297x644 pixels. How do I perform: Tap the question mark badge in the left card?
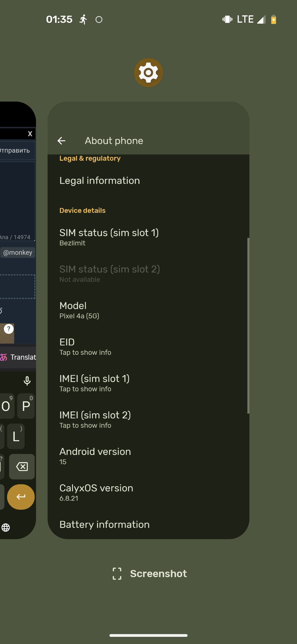click(9, 329)
